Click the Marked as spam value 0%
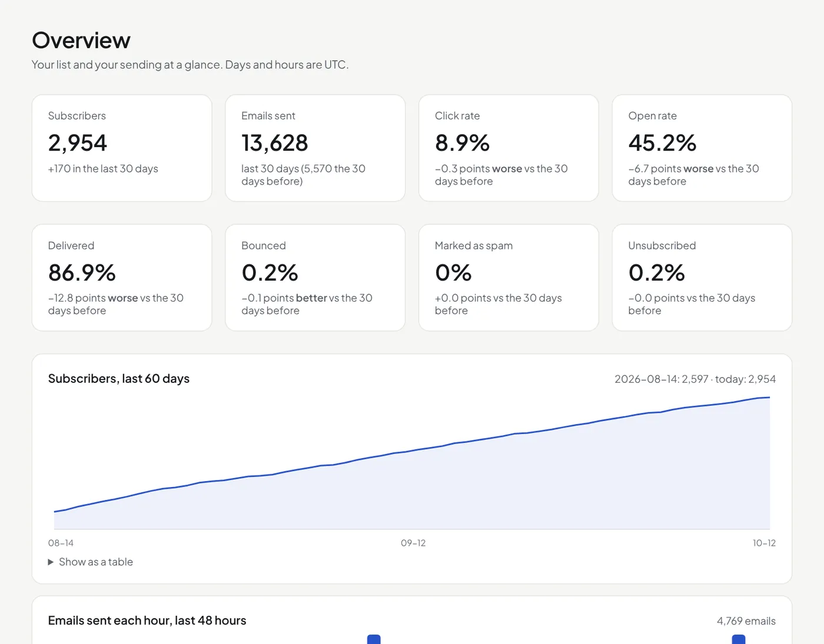The image size is (824, 644). [x=453, y=272]
